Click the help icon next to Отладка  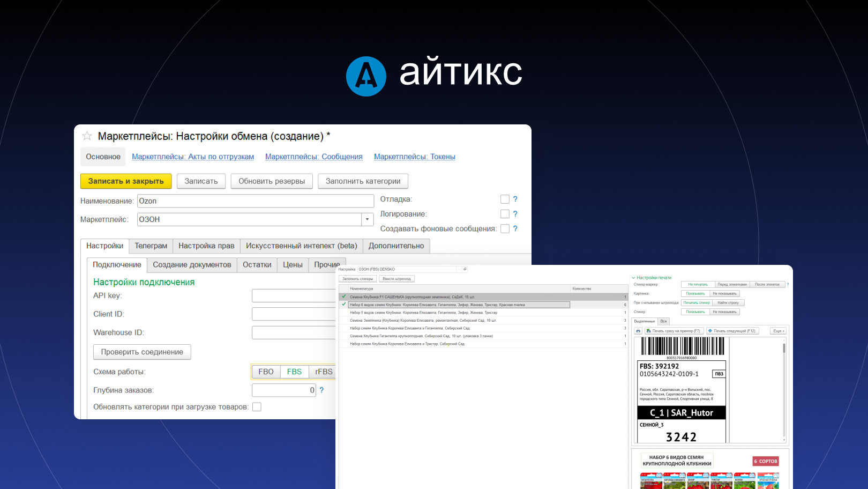pyautogui.click(x=515, y=199)
